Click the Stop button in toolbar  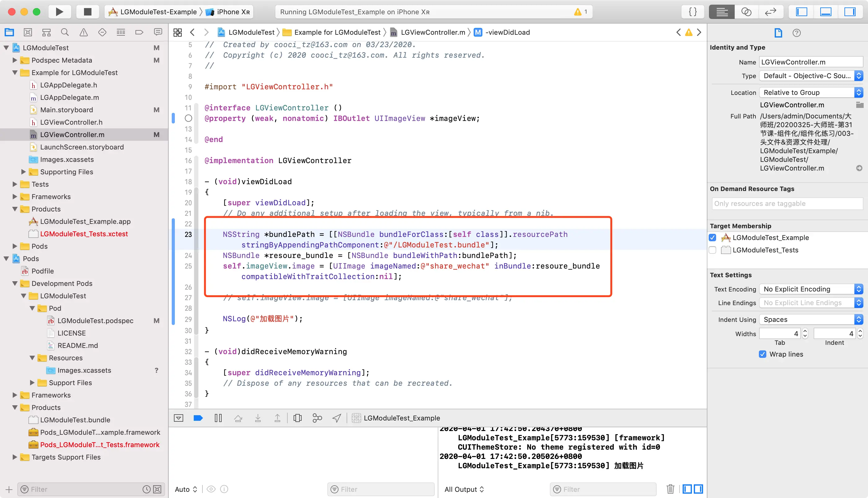click(87, 12)
